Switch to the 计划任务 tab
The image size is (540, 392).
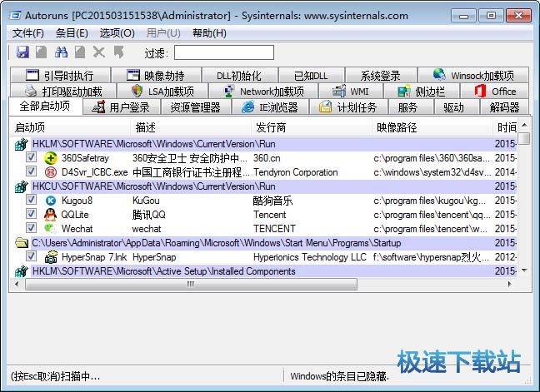tap(348, 107)
